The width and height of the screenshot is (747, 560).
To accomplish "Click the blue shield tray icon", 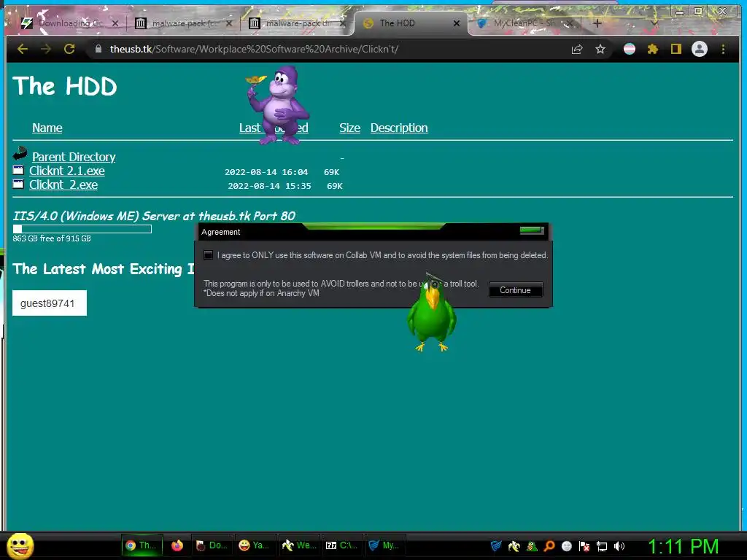I will pos(496,546).
